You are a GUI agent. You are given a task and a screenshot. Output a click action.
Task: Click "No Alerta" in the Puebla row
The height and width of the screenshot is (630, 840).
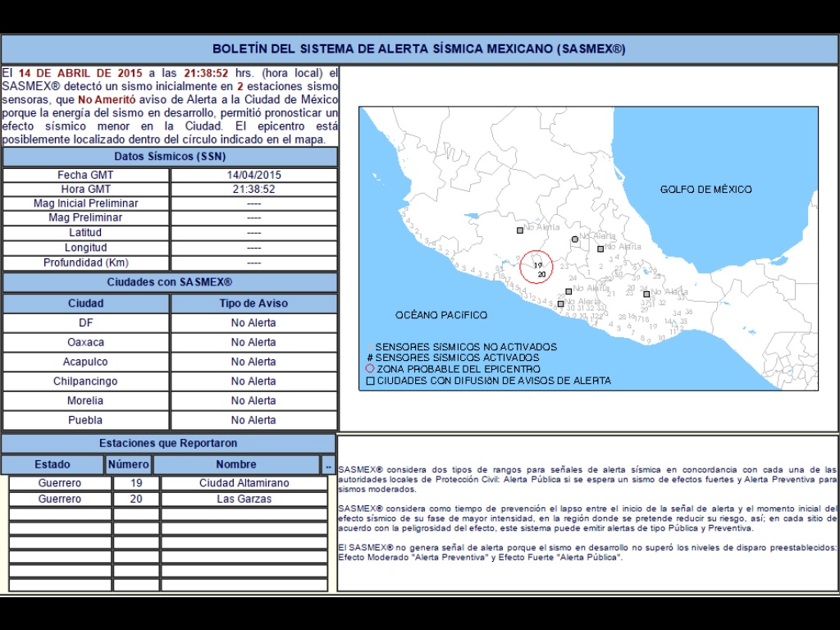coord(254,420)
